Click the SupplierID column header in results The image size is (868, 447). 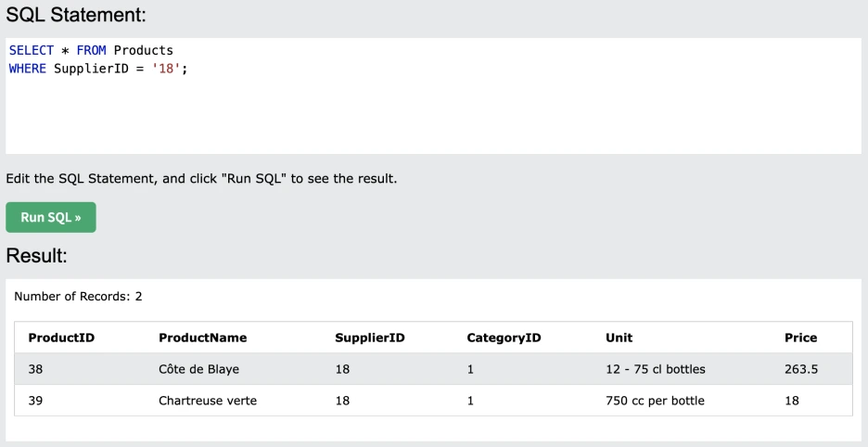(369, 338)
